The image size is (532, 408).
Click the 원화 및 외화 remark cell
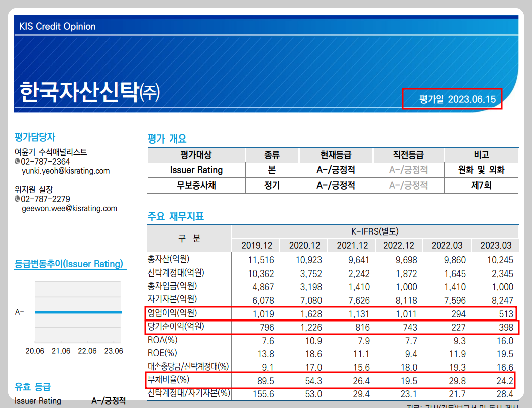(x=481, y=170)
